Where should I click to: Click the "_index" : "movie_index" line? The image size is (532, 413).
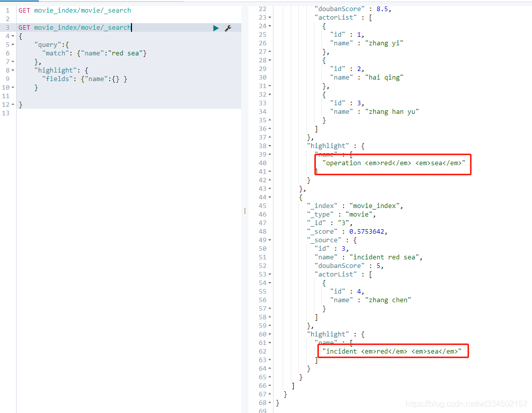click(x=355, y=206)
